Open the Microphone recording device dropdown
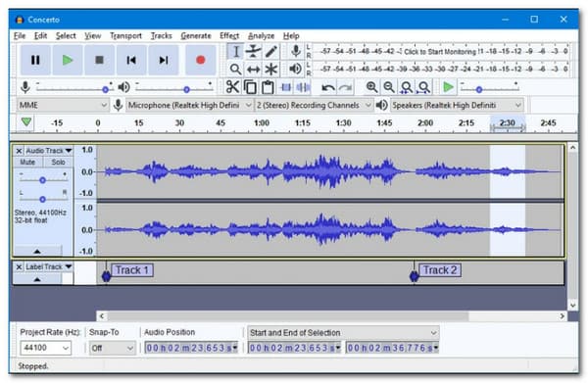The image size is (588, 383). tap(190, 105)
